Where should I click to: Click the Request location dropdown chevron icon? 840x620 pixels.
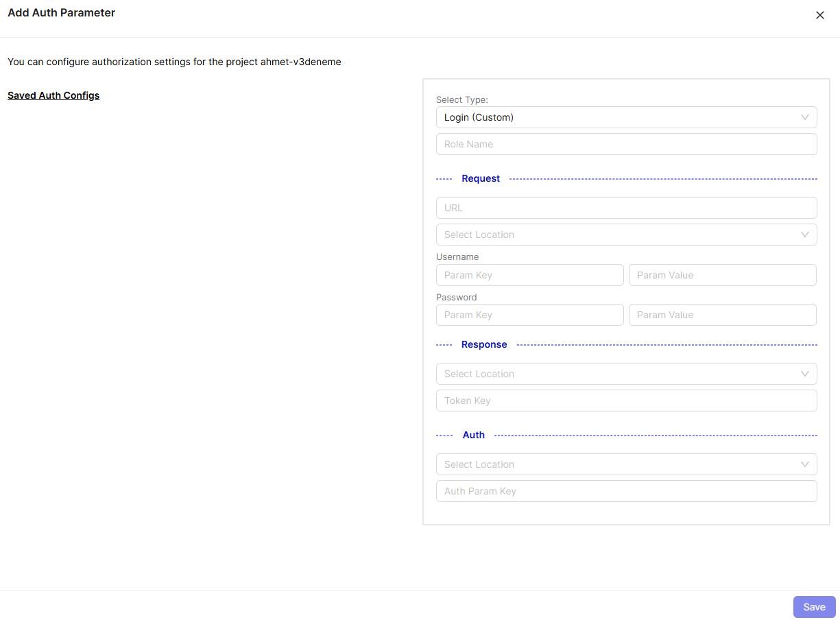[x=805, y=235]
